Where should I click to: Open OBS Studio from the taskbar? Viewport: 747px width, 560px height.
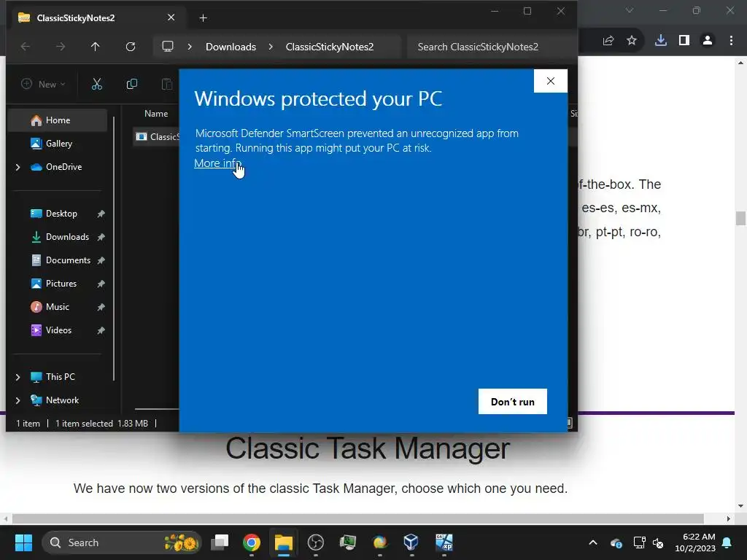coord(315,542)
